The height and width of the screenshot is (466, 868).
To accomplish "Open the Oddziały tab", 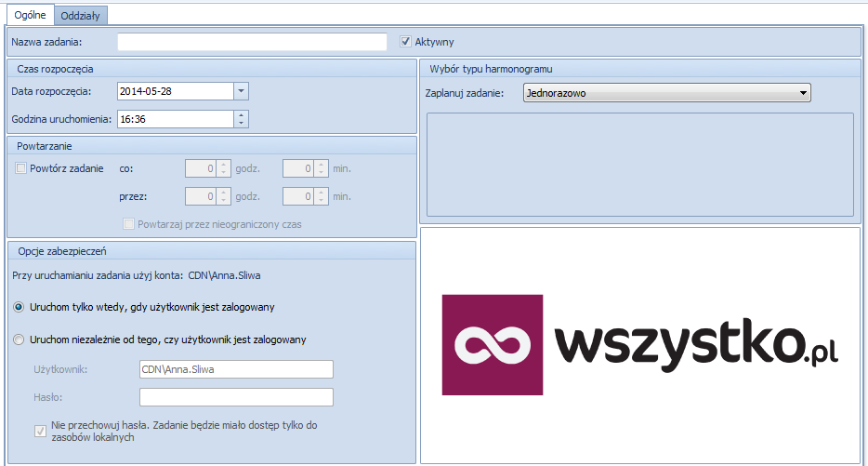I will 80,16.
